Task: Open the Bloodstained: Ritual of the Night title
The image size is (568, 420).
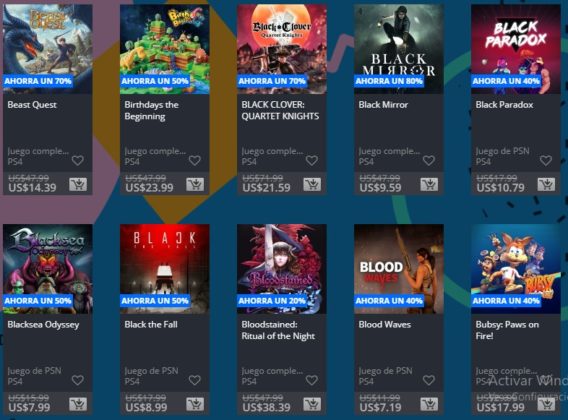Action: point(278,330)
